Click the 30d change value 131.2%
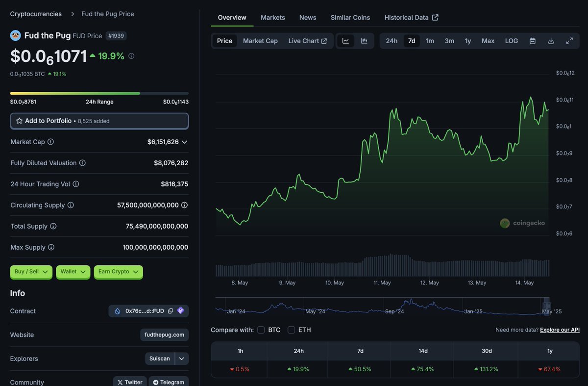Image resolution: width=588 pixels, height=386 pixels. point(485,369)
